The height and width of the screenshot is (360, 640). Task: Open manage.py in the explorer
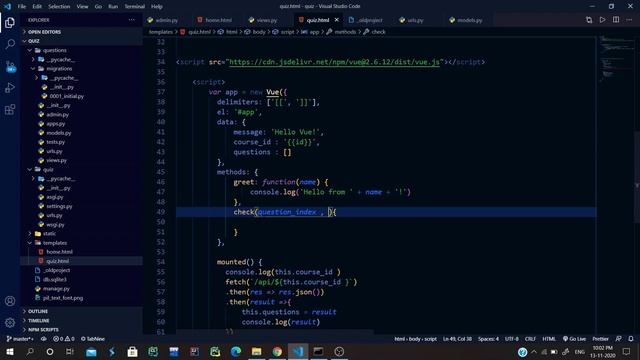56,289
